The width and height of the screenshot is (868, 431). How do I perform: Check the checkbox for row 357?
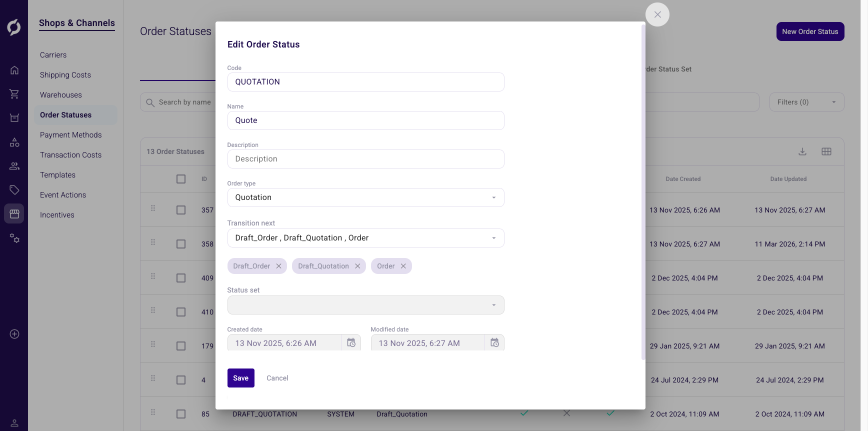tap(181, 210)
